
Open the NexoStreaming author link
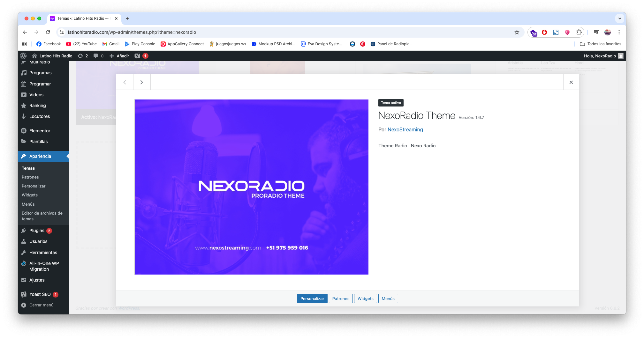[x=405, y=130]
